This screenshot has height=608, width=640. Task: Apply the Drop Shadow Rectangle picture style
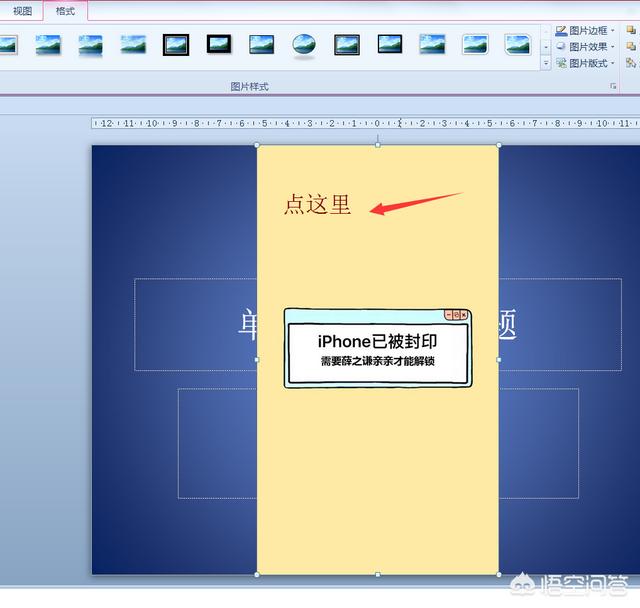coord(48,44)
